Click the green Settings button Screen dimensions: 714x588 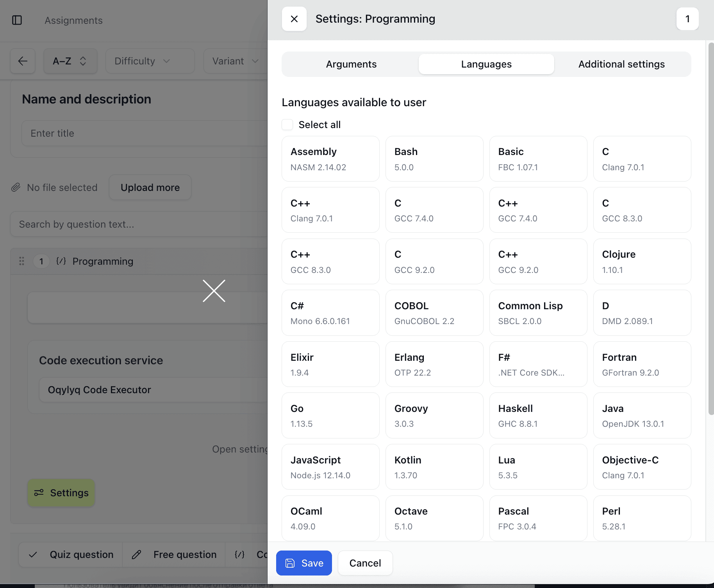(61, 493)
